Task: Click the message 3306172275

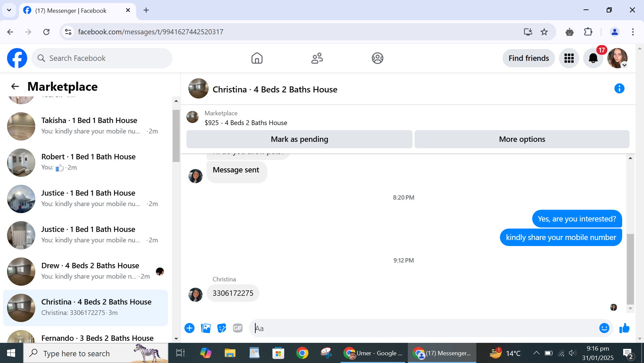Action: 233,293
